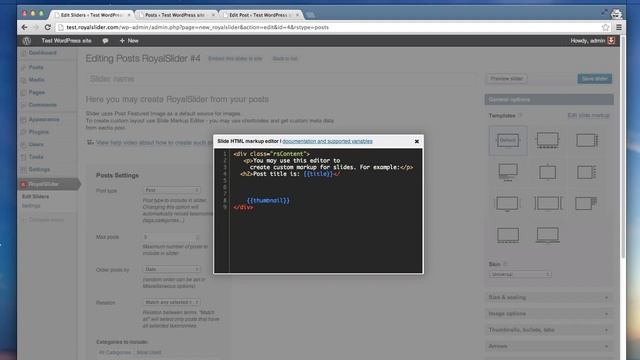The image size is (640, 360).
Task: Open the RoyalSlider sidebar menu item
Action: click(48, 184)
